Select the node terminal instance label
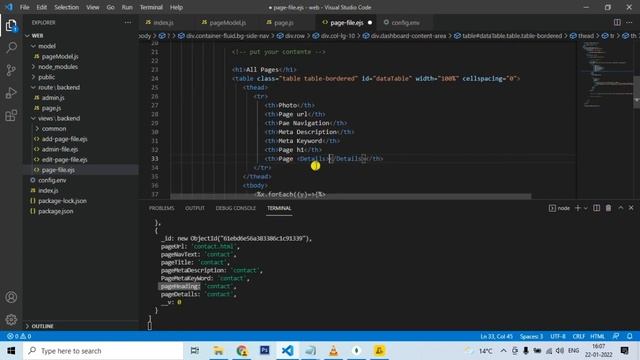Screen dimensions: 640x360 click(559, 208)
